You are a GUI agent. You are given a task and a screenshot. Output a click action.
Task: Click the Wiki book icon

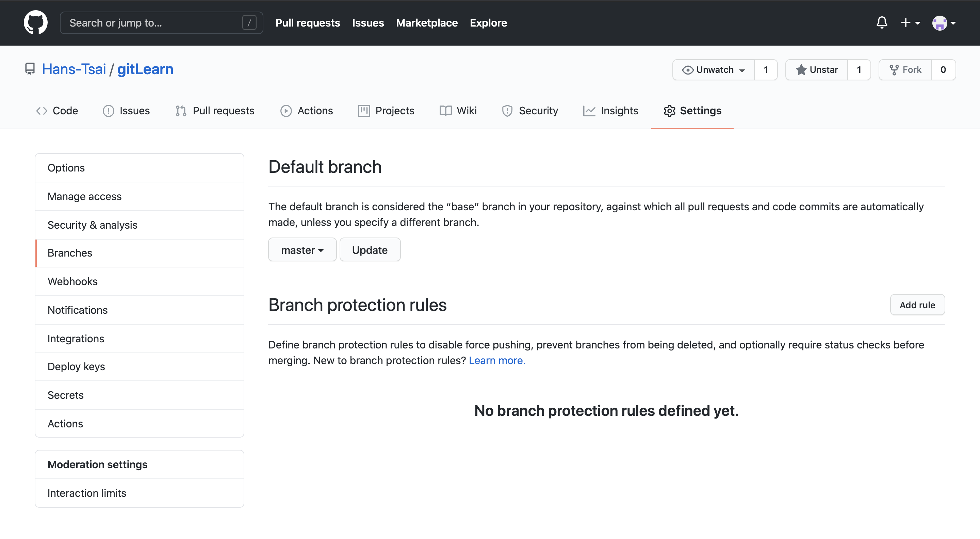click(x=445, y=111)
